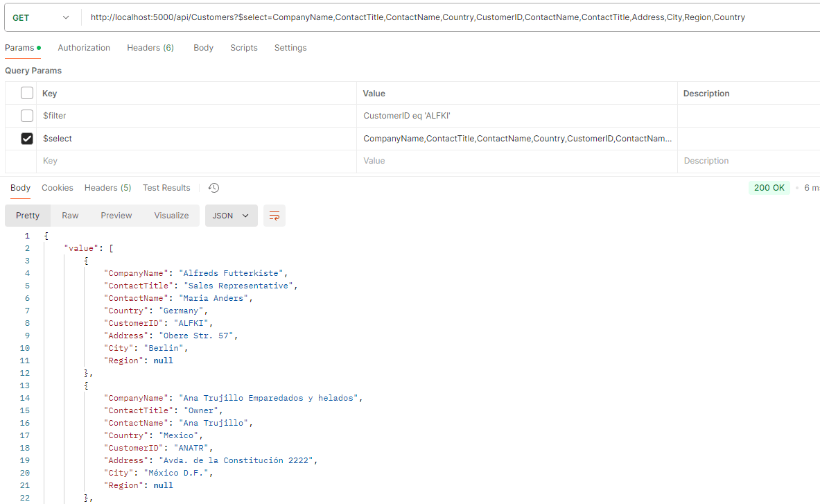Show the Raw response view
Viewport: 820px width, 504px height.
70,216
